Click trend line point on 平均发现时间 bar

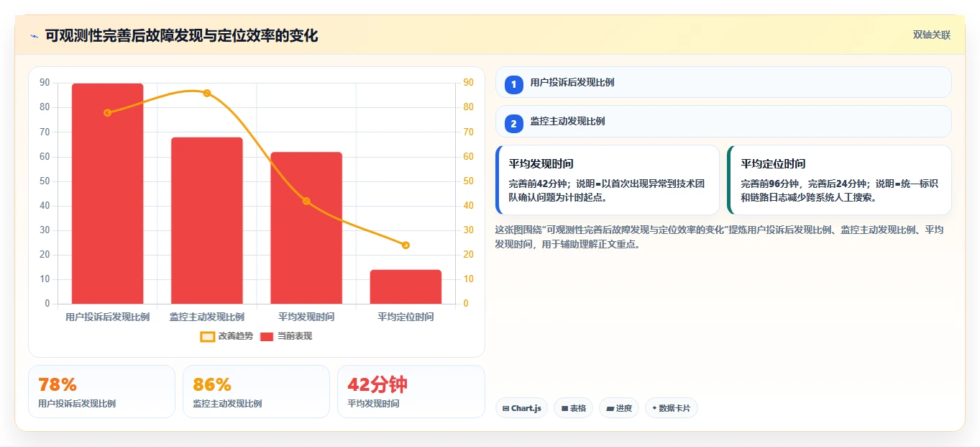click(306, 201)
